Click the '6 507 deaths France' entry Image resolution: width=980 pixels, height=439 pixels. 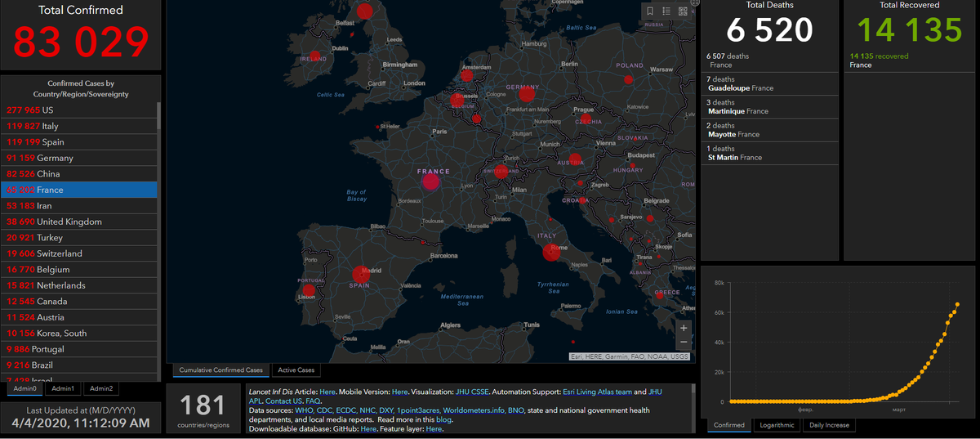coord(771,60)
